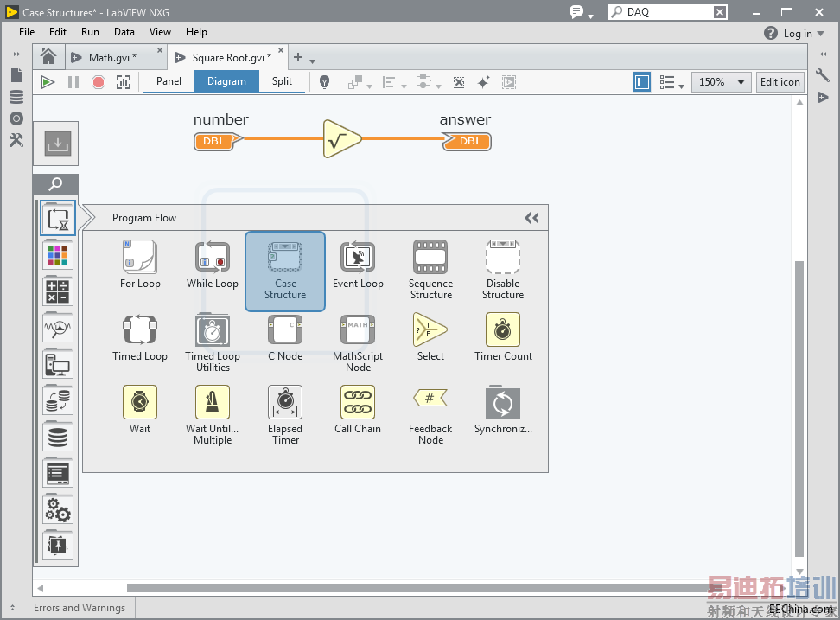Click the Edit icon button
Image resolution: width=840 pixels, height=620 pixels.
point(780,82)
